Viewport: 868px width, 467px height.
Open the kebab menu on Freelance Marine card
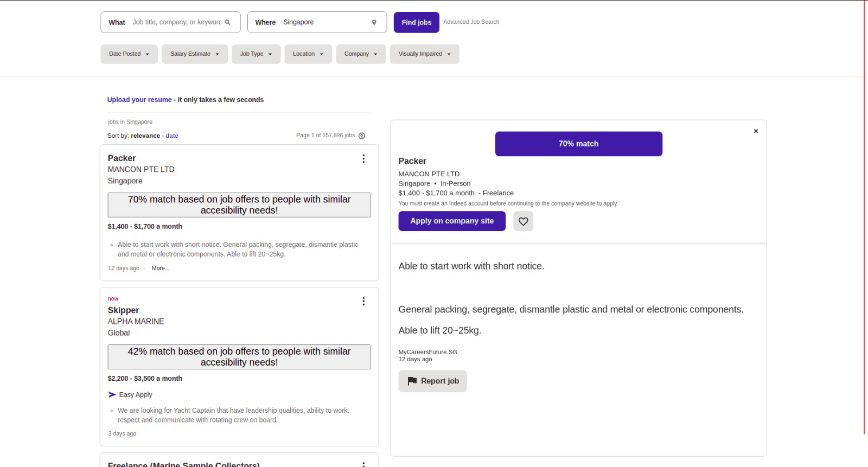click(x=363, y=464)
